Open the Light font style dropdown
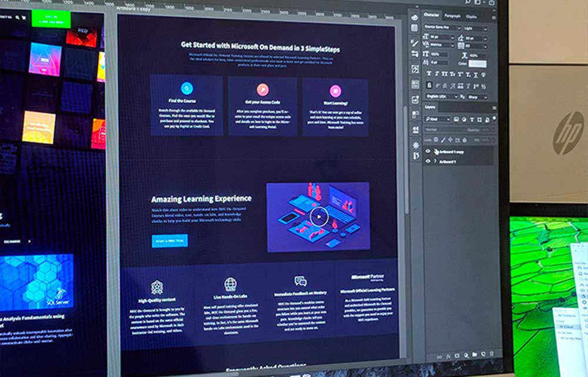588x377 pixels. [x=476, y=28]
